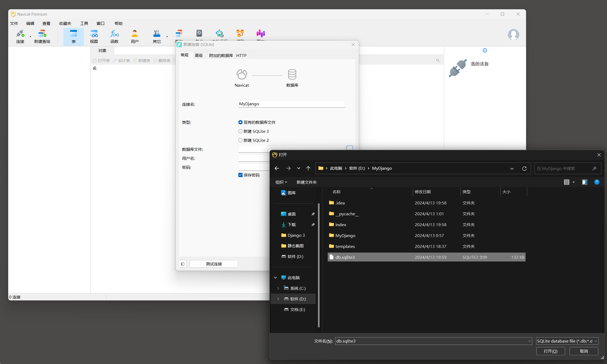Image resolution: width=607 pixels, height=364 pixels.
Task: Click the user avatar icon in Navicat
Action: pos(513,34)
